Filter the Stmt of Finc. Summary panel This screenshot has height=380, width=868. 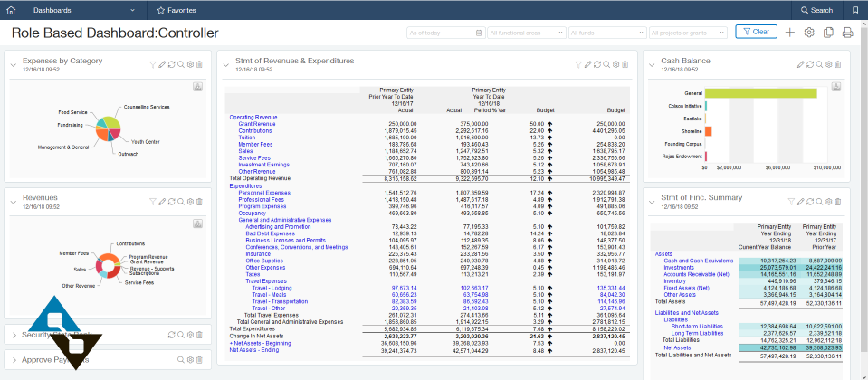[791, 202]
